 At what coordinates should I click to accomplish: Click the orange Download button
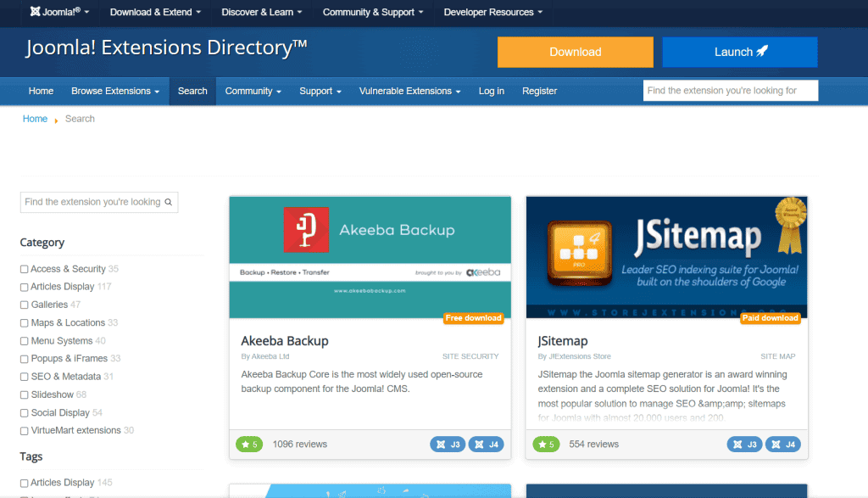(x=576, y=52)
